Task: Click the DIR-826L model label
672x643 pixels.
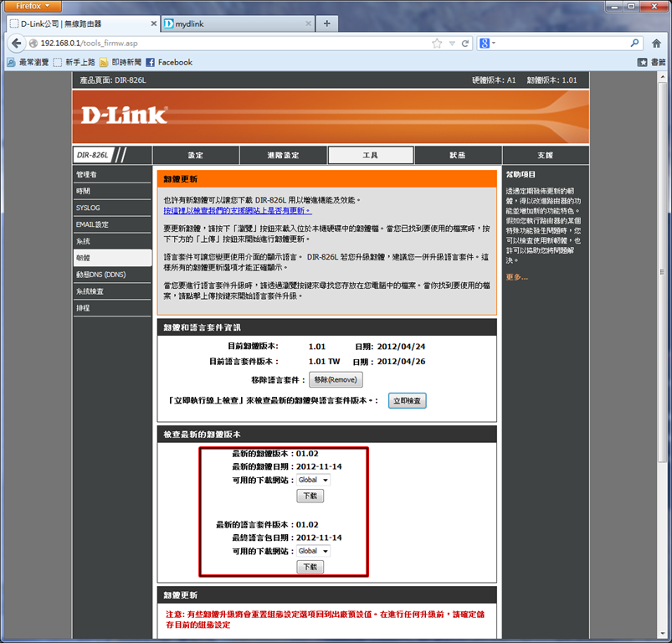Action: click(93, 155)
